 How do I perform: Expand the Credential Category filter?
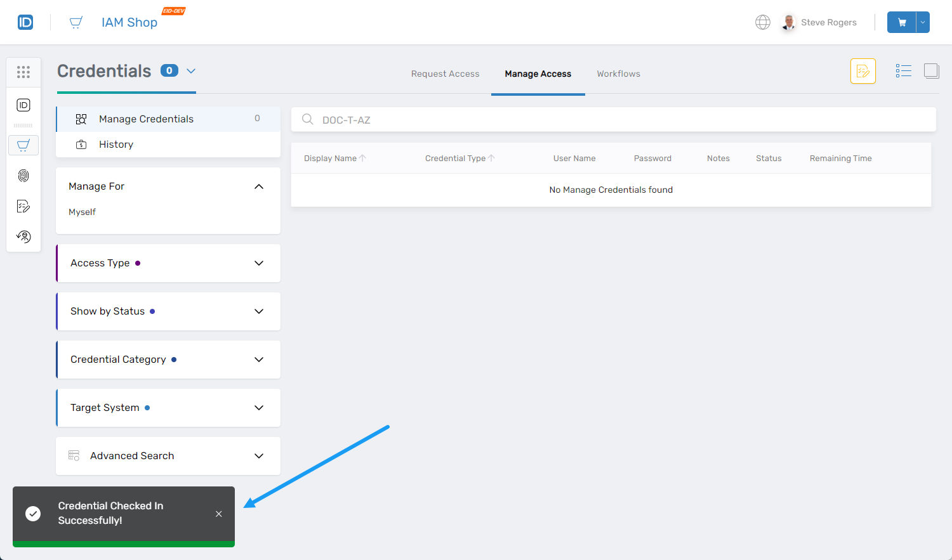258,360
